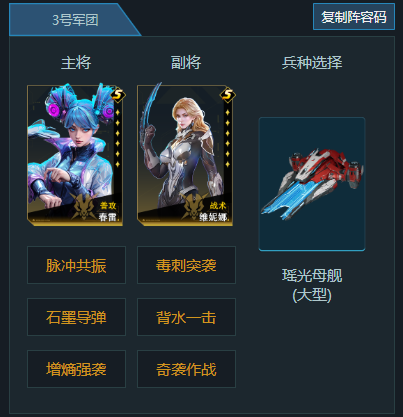Open the 维妮娜 deputy general portrait
The width and height of the screenshot is (403, 417).
pos(185,155)
